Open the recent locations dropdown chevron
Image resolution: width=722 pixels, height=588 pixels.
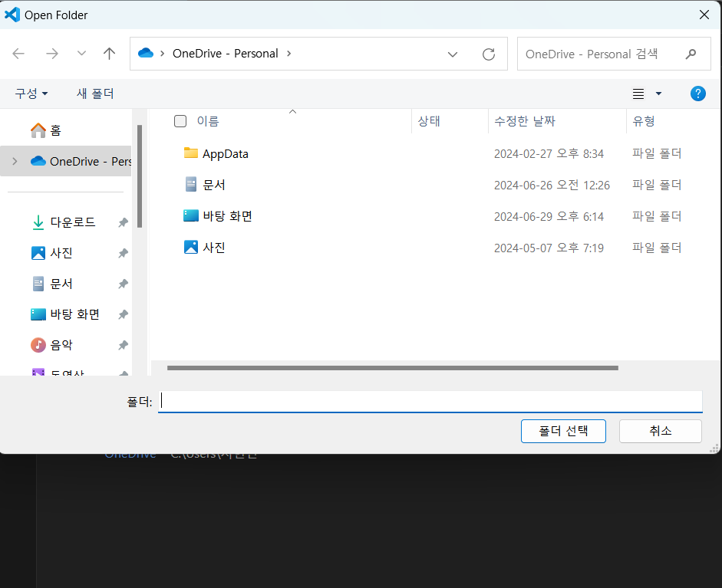point(81,54)
